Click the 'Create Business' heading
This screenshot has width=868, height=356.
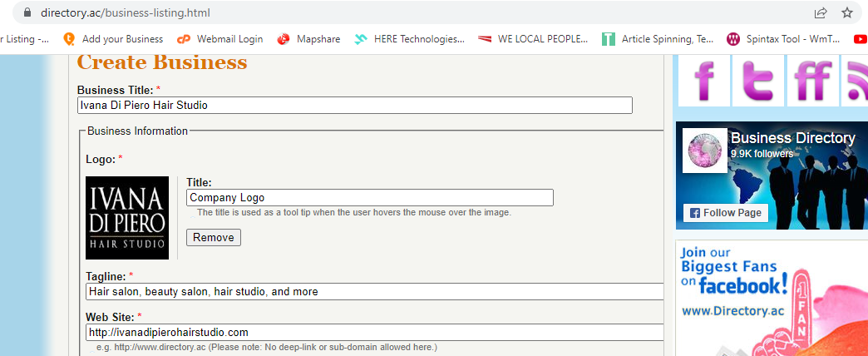tap(162, 62)
